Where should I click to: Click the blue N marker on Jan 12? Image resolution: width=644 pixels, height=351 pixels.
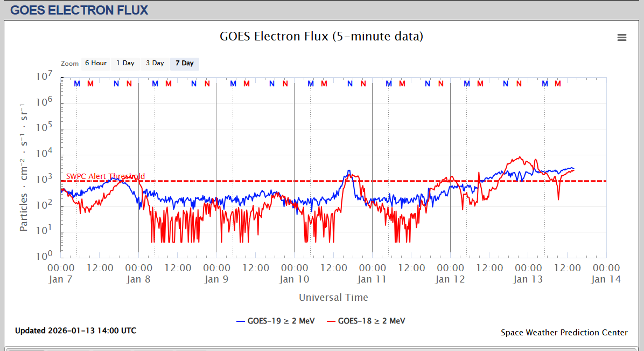[506, 84]
